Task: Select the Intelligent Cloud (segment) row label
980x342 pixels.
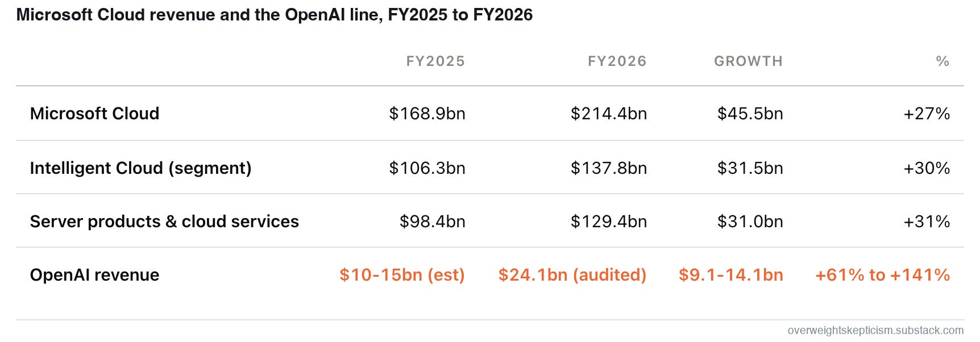Action: pyautogui.click(x=140, y=168)
